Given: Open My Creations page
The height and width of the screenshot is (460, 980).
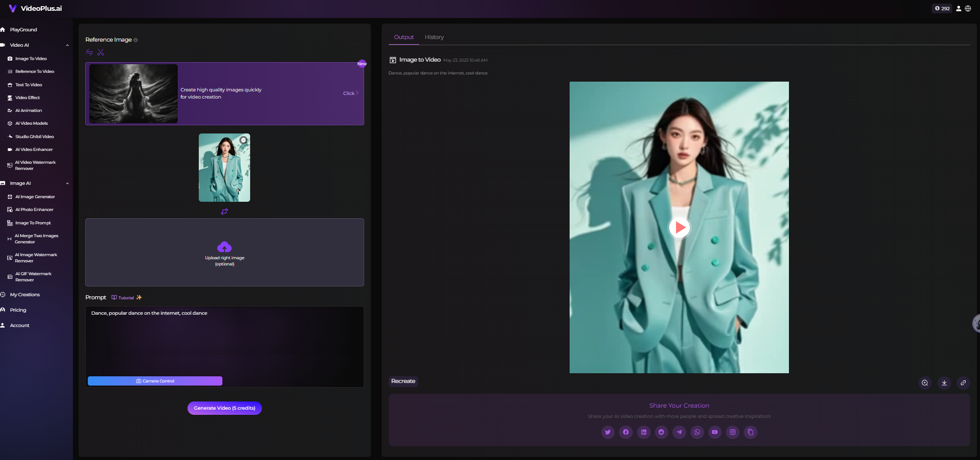Looking at the screenshot, I should click(25, 295).
